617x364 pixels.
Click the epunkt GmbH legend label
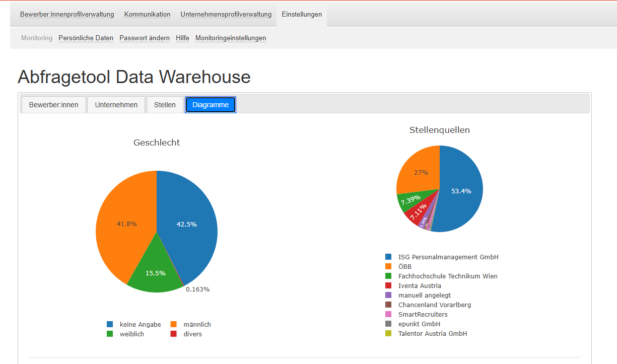pos(419,324)
